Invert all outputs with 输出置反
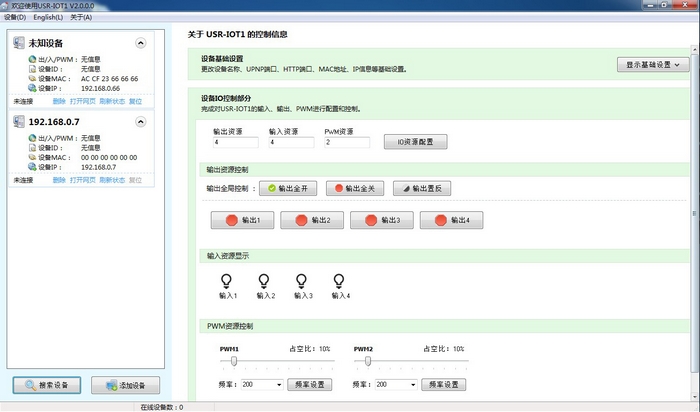The image size is (700, 412). [422, 188]
